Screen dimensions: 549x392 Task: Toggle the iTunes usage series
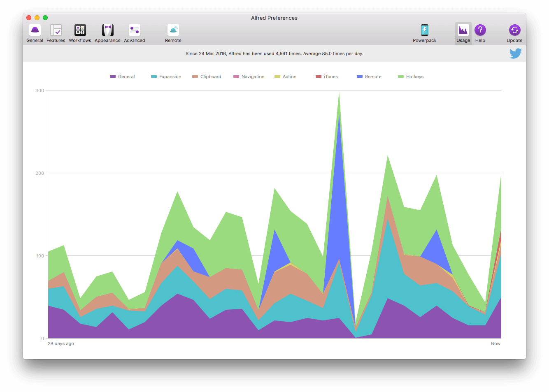click(x=326, y=77)
